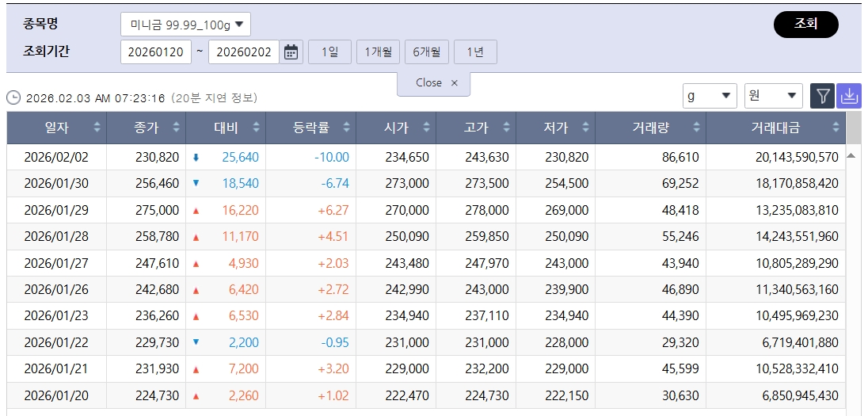The image size is (868, 416).
Task: Click the volume value 86,610
Action: (680, 158)
